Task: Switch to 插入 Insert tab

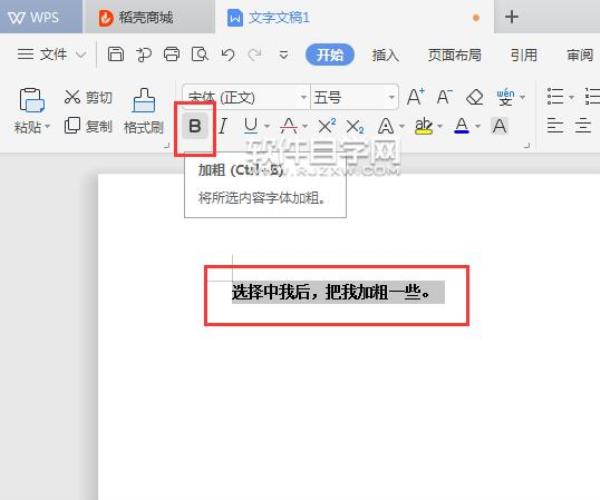Action: (x=385, y=55)
